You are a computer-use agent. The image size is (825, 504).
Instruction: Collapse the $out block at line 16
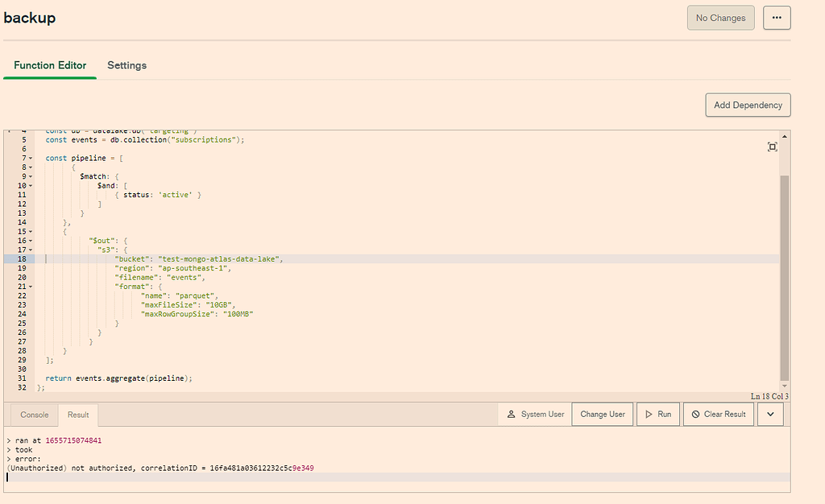point(31,241)
